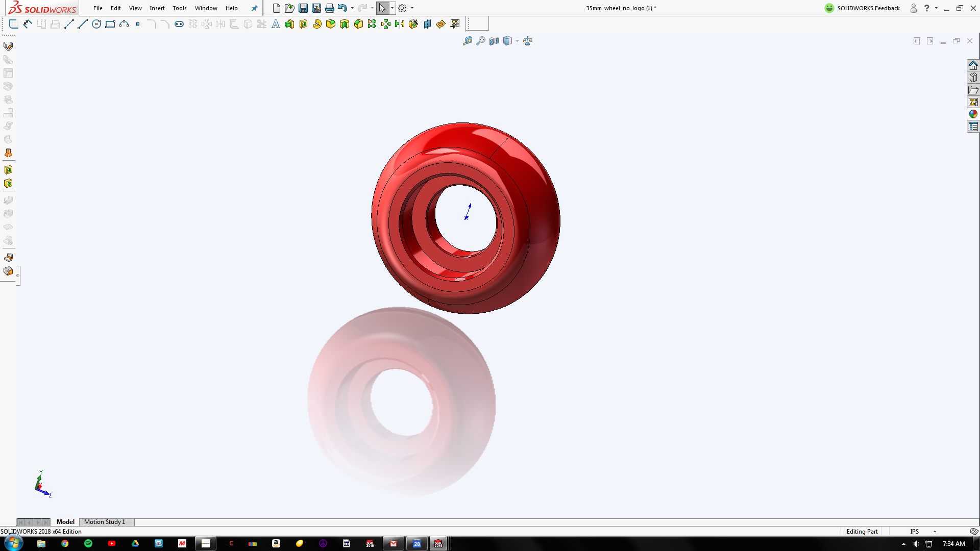980x551 pixels.
Task: Expand the Display Style dropdown arrow
Action: 517,41
